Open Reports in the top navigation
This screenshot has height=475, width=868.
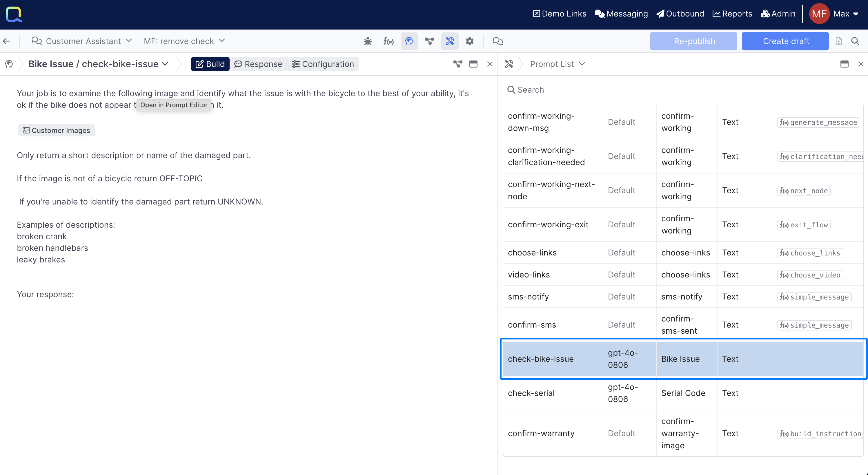[732, 14]
